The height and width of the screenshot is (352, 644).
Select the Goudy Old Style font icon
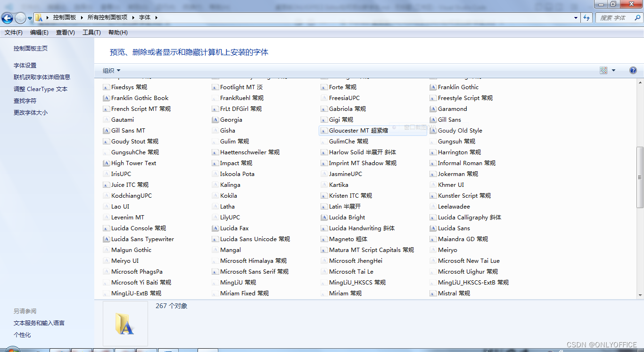tap(433, 131)
